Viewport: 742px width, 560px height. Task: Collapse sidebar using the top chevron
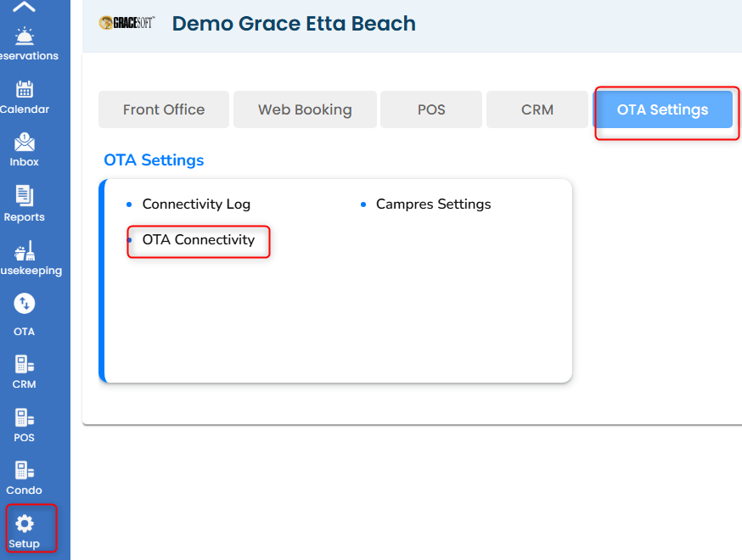tap(25, 8)
